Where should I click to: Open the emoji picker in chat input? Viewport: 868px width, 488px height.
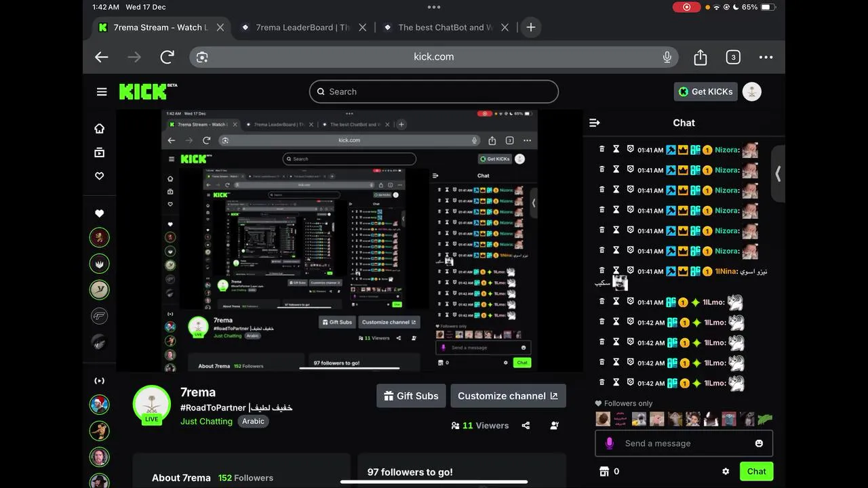[759, 443]
